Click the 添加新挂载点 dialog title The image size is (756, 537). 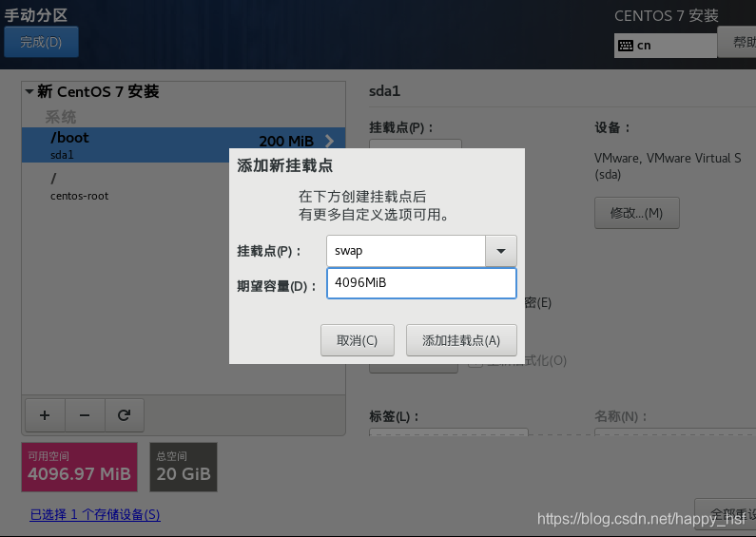(x=285, y=165)
